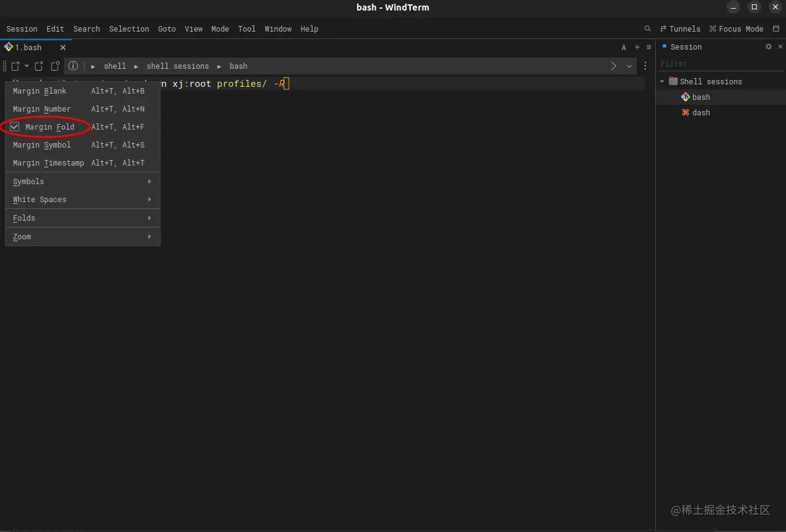Image resolution: width=786 pixels, height=532 pixels.
Task: Open the Goto menu
Action: pyautogui.click(x=167, y=29)
